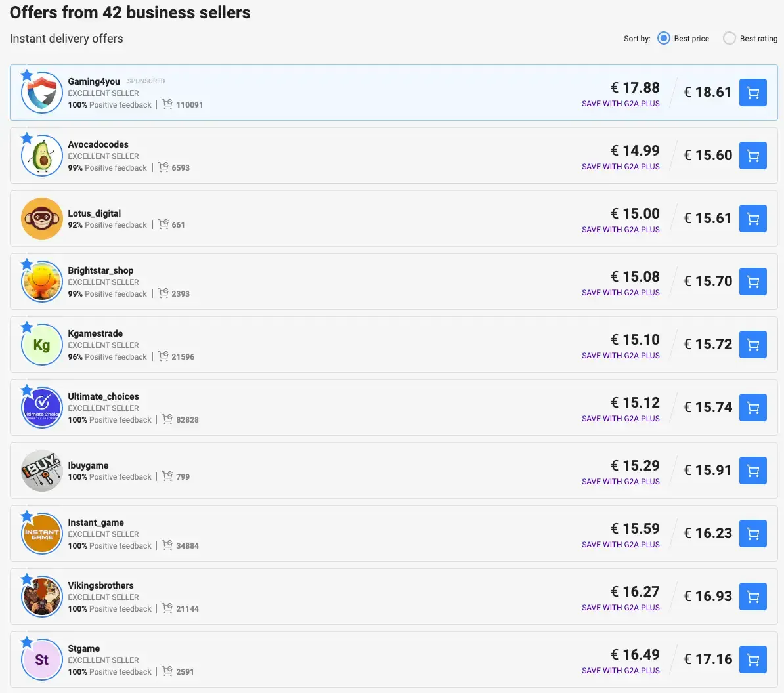784x693 pixels.
Task: Open Vikingsbrothers seller name link
Action: coord(101,585)
